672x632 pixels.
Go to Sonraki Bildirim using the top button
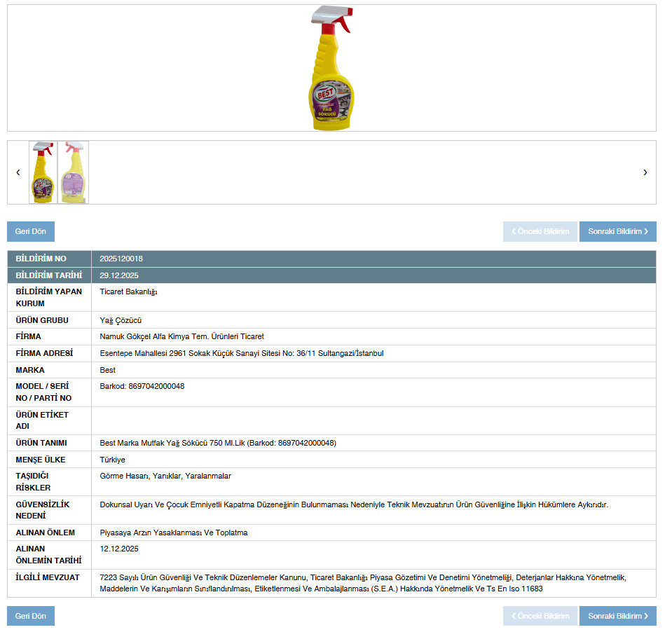[617, 231]
